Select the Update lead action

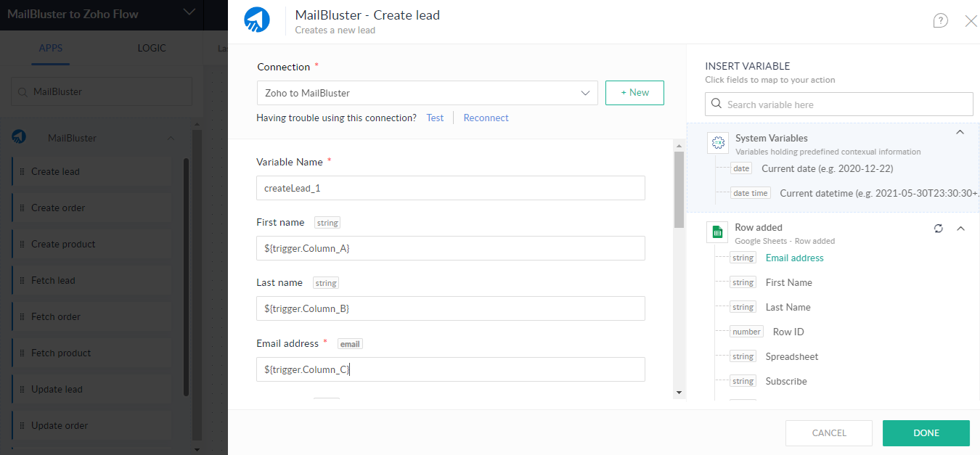[x=92, y=390]
